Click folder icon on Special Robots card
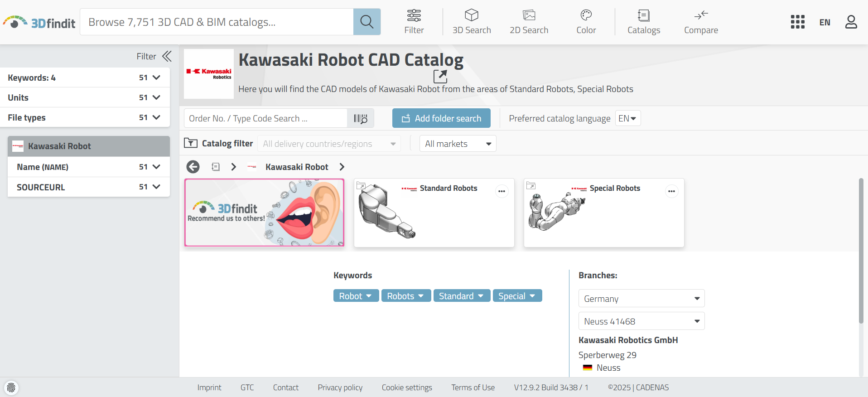 pos(531,185)
